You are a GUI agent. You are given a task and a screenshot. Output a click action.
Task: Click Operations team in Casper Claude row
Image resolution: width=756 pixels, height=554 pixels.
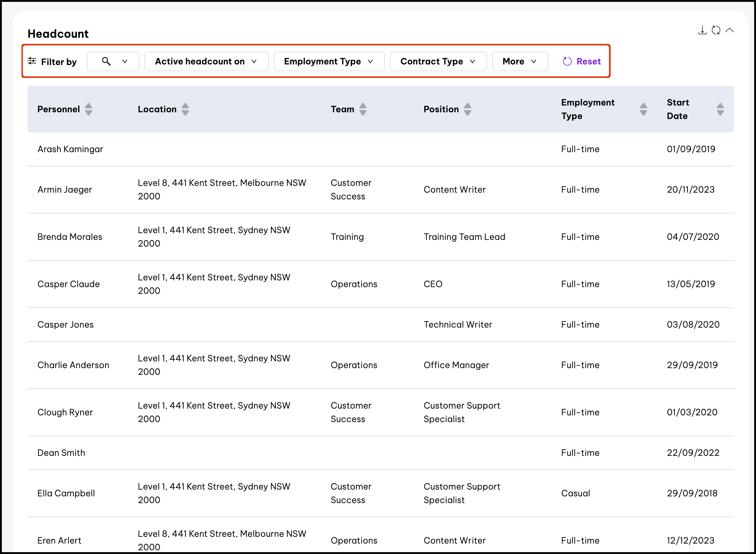tap(354, 284)
